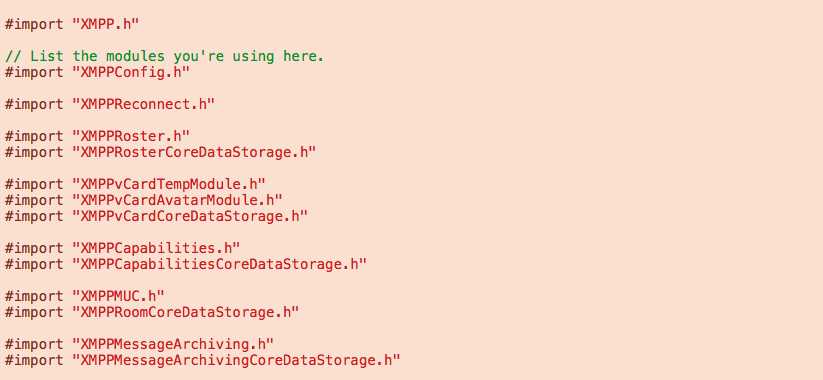
Task: Click the #import keyword before "XMPPCapabilities.h"
Action: click(34, 248)
